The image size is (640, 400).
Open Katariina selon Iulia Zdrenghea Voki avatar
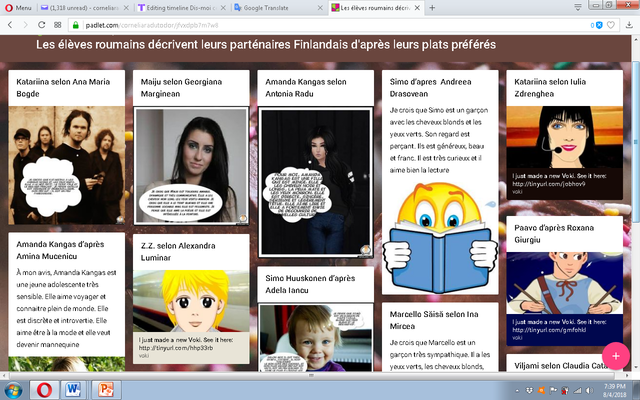point(564,137)
